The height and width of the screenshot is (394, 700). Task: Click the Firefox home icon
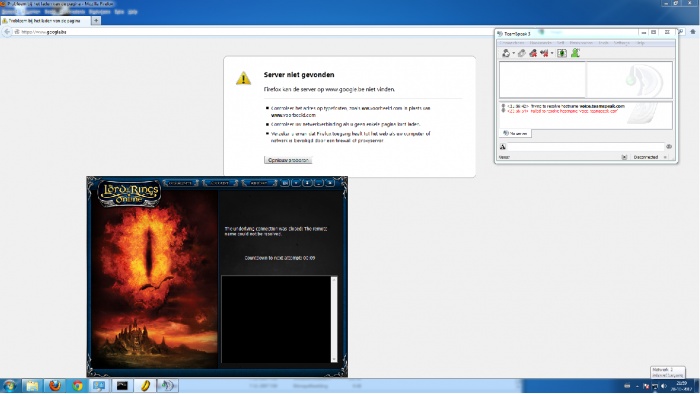[693, 32]
